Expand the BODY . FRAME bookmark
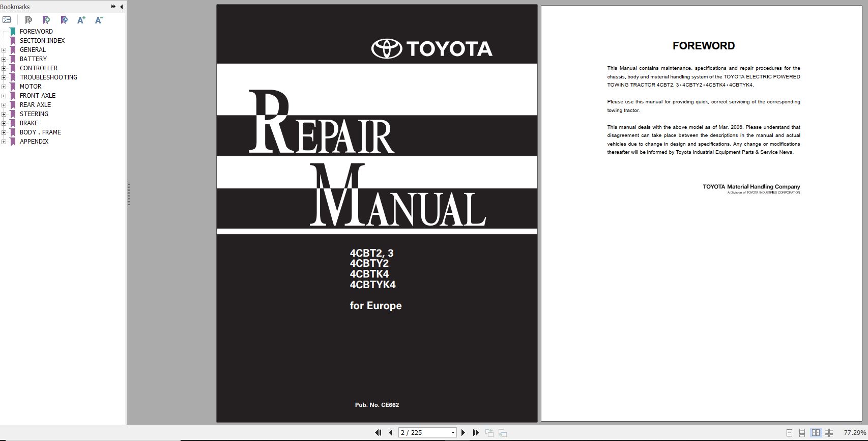Image resolution: width=868 pixels, height=441 pixels. pos(4,132)
